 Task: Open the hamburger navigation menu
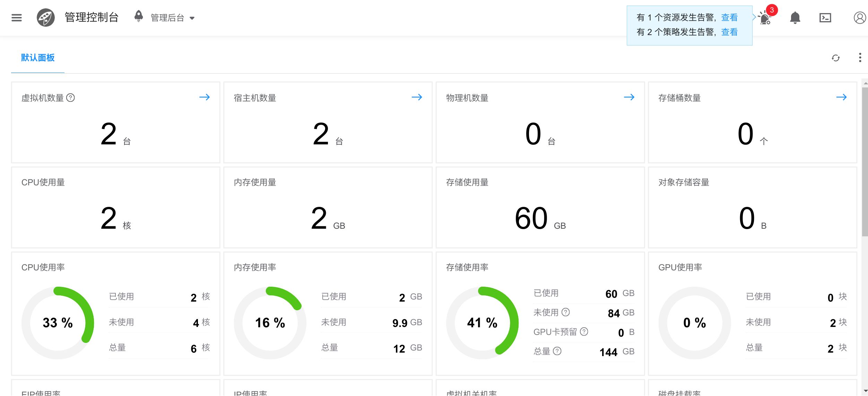point(16,18)
